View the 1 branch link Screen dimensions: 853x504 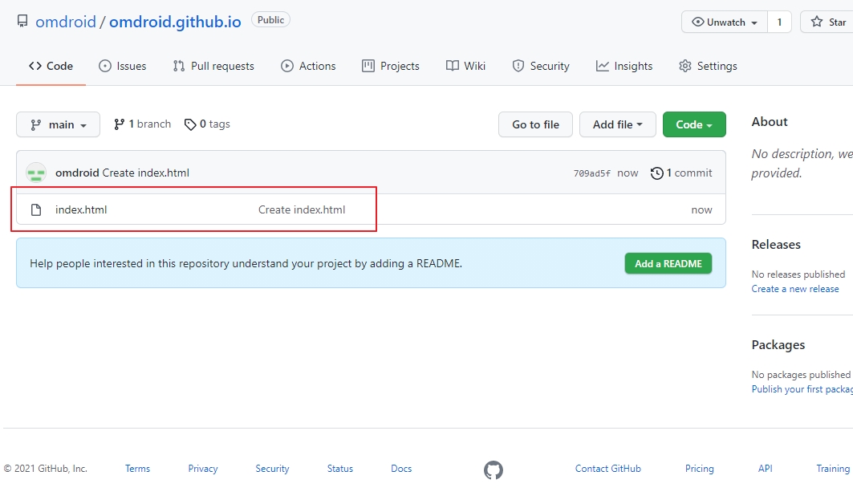[x=143, y=124]
